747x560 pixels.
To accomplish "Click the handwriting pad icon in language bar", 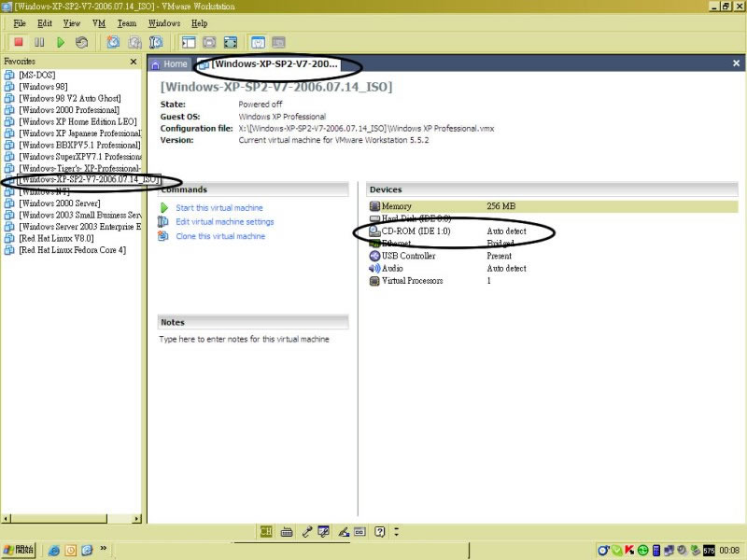I will click(323, 531).
